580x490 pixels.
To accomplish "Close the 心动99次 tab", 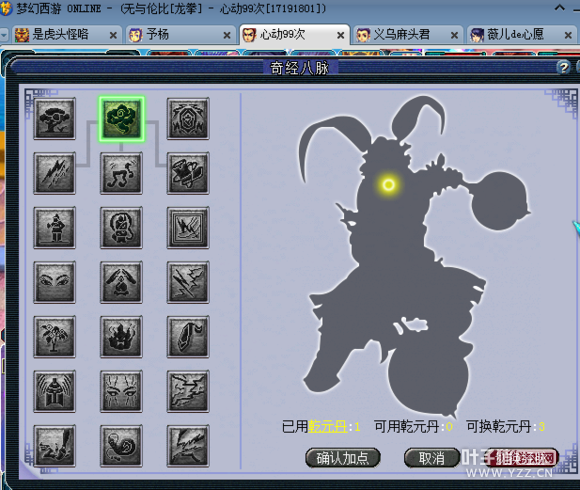I will click(x=341, y=35).
